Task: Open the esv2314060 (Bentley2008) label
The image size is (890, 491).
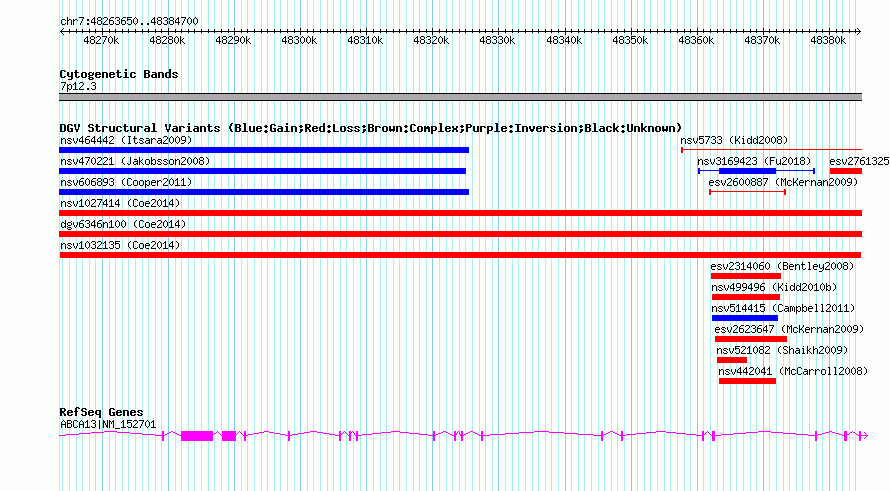Action: [782, 266]
